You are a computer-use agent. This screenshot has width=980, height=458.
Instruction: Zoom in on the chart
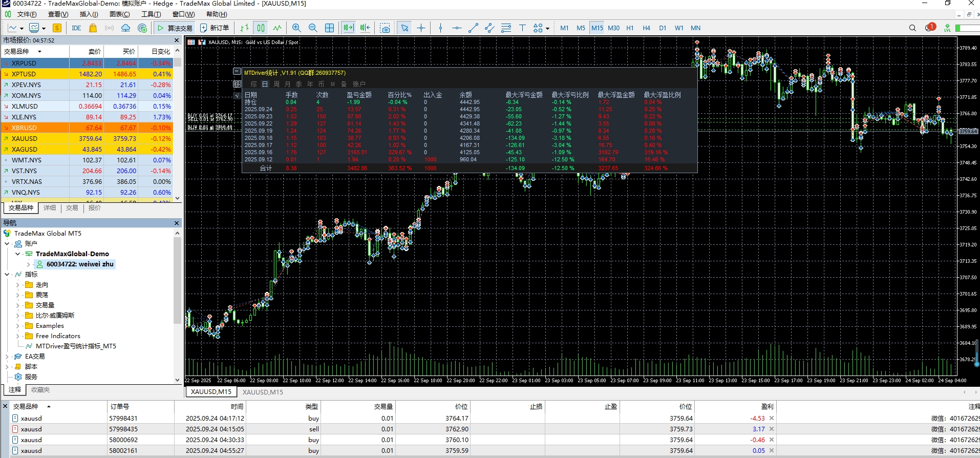296,28
